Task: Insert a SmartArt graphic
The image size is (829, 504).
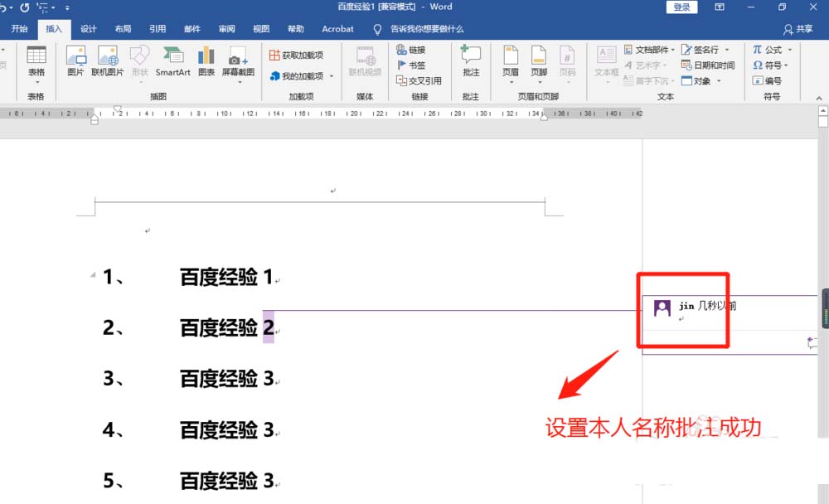Action: (172, 61)
